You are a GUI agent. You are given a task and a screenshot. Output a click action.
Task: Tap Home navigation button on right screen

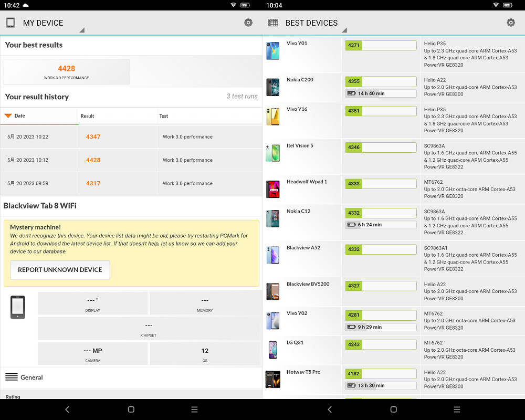pyautogui.click(x=394, y=409)
